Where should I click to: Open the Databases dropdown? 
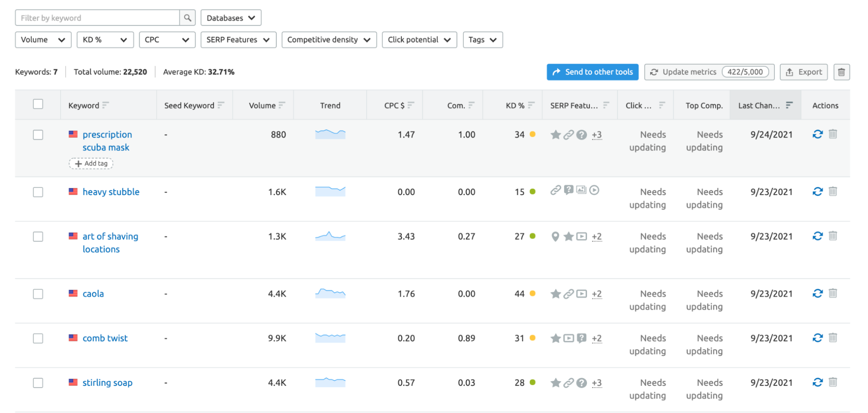[231, 18]
